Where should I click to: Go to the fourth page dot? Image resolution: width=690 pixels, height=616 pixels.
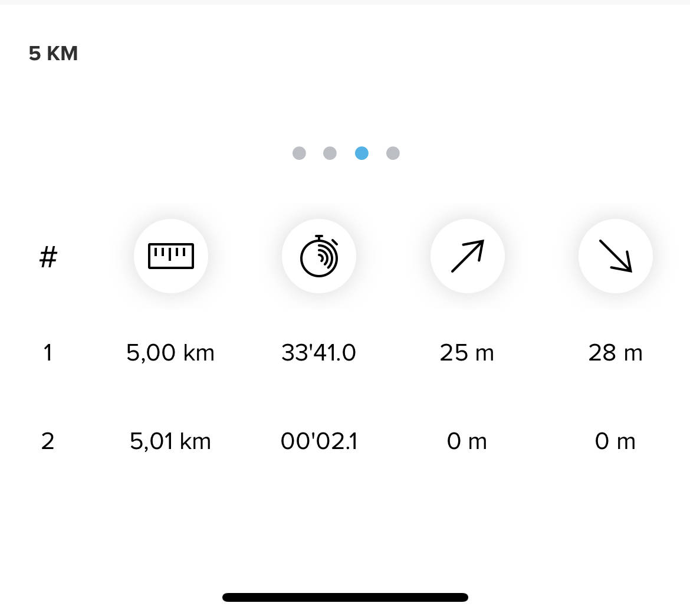(393, 153)
